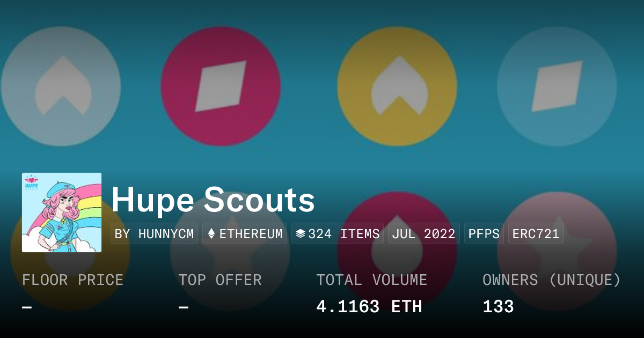Image resolution: width=644 pixels, height=338 pixels.
Task: Click the yellow circle heart badge icon
Action: (x=397, y=86)
